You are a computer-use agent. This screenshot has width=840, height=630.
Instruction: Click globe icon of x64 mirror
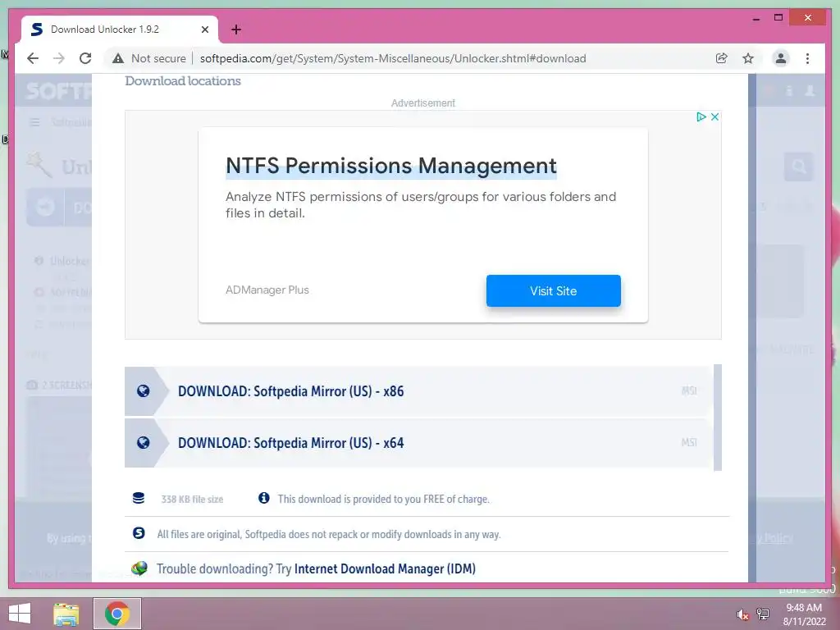point(143,442)
